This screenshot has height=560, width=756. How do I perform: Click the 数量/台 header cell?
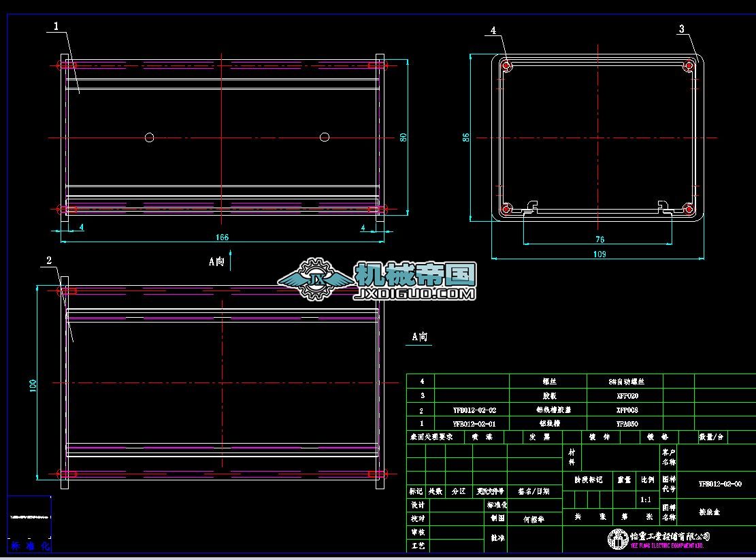pos(710,437)
